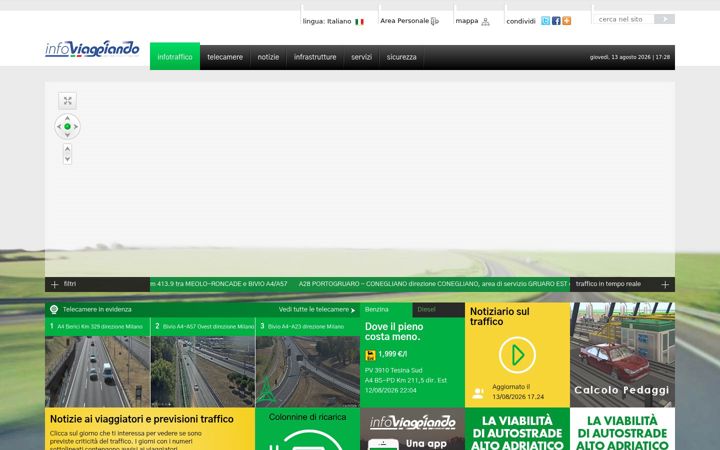The width and height of the screenshot is (720, 450).
Task: Share on Twitter icon
Action: tap(546, 21)
